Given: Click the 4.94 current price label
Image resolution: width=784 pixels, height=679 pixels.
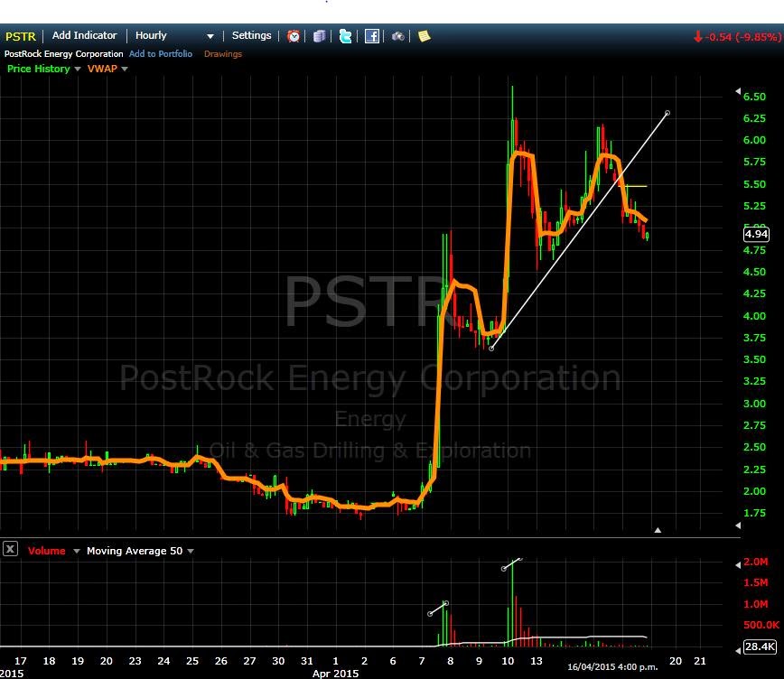Looking at the screenshot, I should (755, 234).
